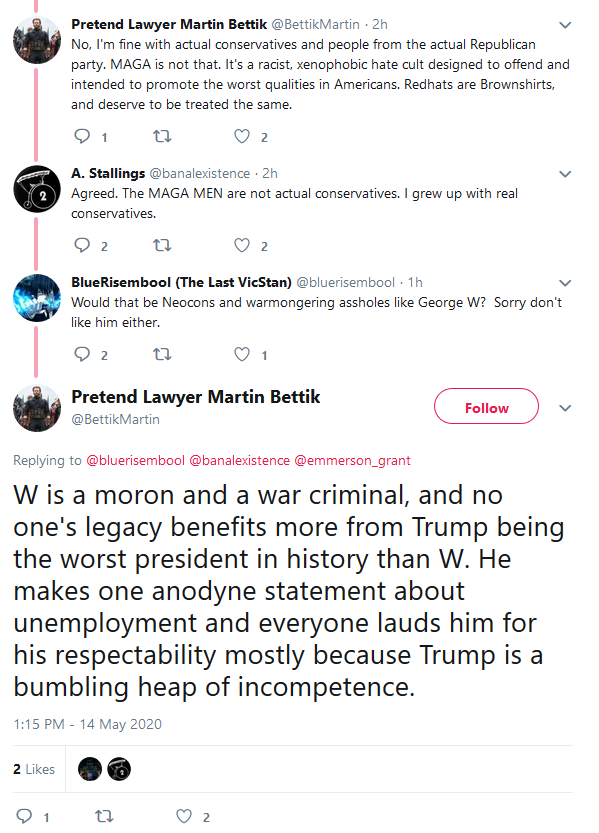Open dropdown menu on BlueRisembool's tweet
The width and height of the screenshot is (599, 833).
click(x=565, y=283)
